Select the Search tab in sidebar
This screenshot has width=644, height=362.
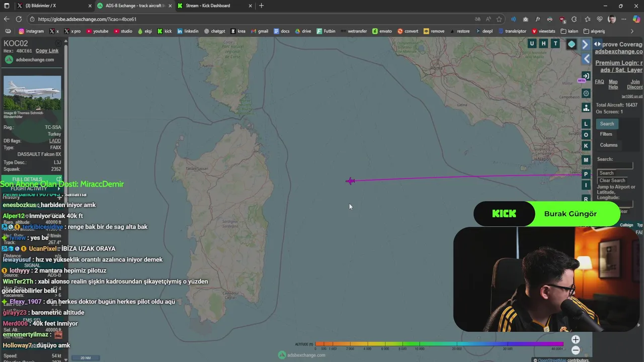coord(607,124)
